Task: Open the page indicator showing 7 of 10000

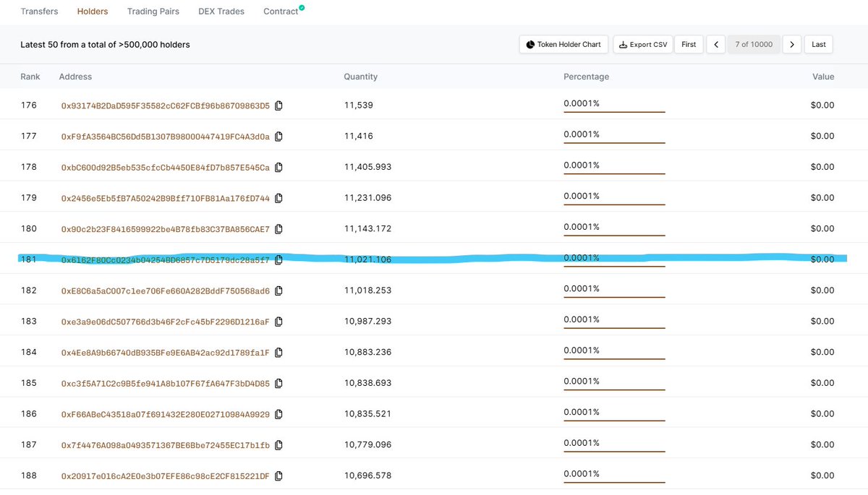Action: pos(754,44)
